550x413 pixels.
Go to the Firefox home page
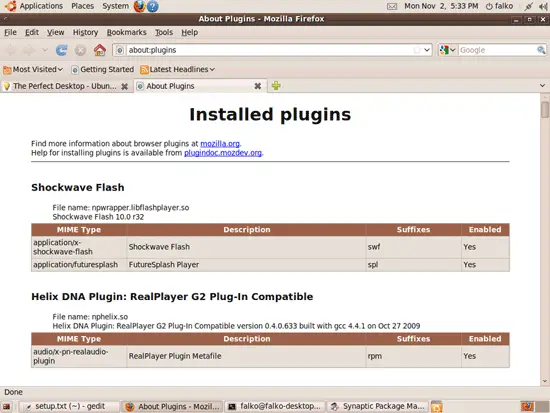pyautogui.click(x=100, y=50)
